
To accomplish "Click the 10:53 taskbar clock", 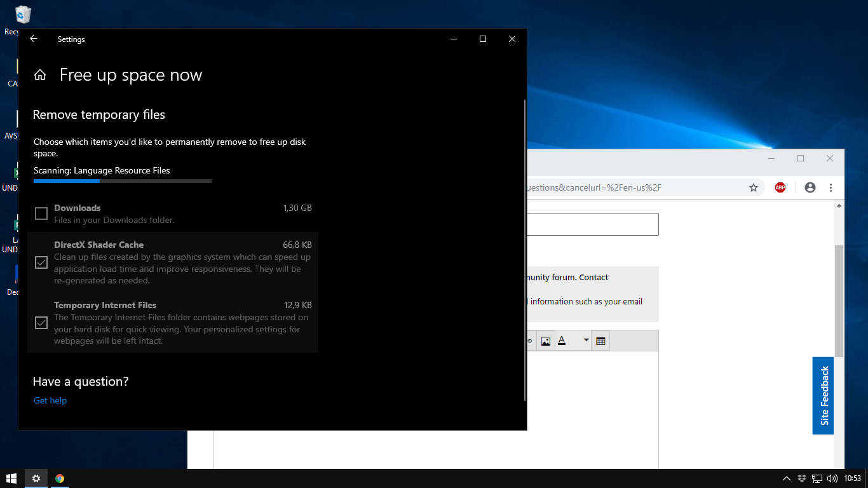I will click(x=852, y=478).
